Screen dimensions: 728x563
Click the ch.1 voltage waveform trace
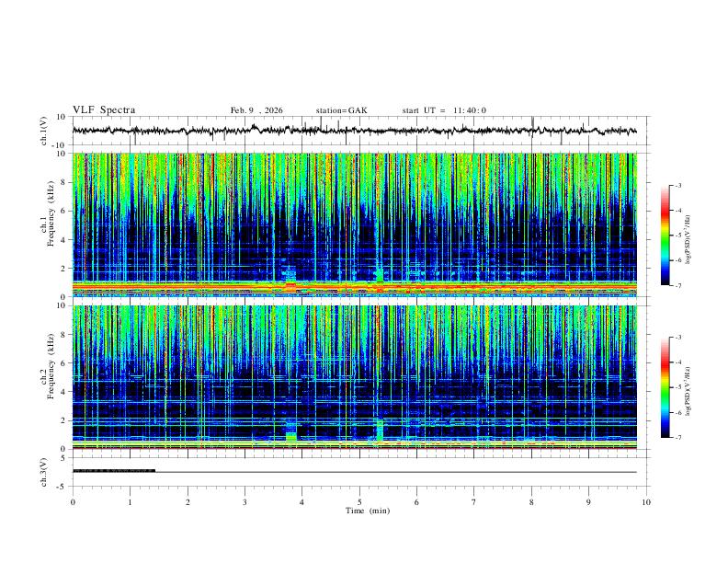(354, 131)
